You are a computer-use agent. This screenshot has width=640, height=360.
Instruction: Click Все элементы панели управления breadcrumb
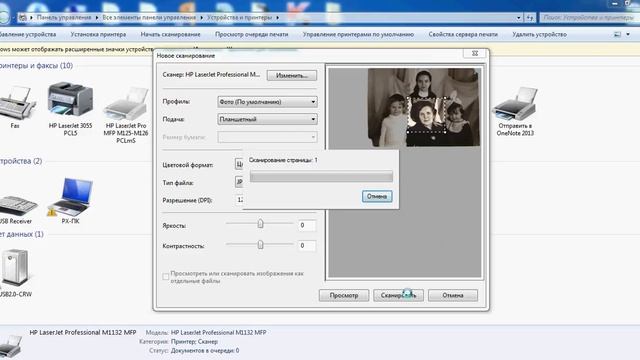tap(149, 18)
